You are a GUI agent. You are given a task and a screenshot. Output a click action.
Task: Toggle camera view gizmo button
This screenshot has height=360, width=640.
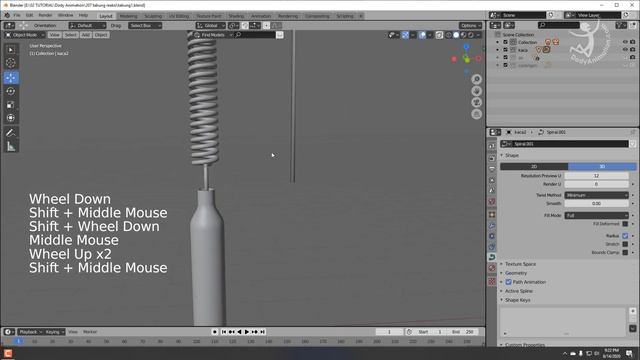coord(476,102)
